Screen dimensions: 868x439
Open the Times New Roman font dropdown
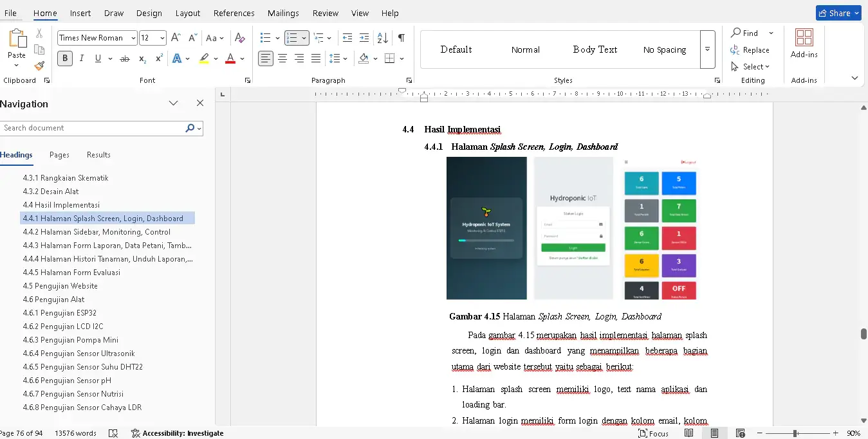[133, 38]
